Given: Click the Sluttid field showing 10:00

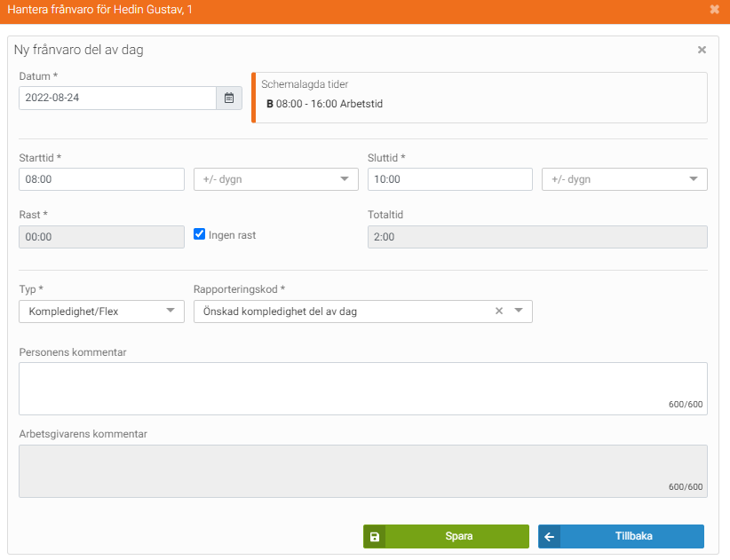Looking at the screenshot, I should (449, 179).
